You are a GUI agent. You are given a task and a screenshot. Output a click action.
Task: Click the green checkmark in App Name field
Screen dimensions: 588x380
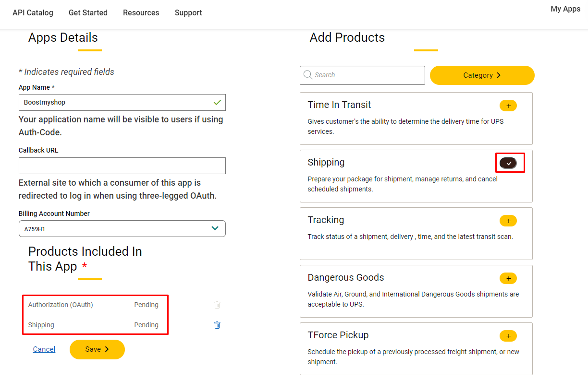click(x=218, y=102)
